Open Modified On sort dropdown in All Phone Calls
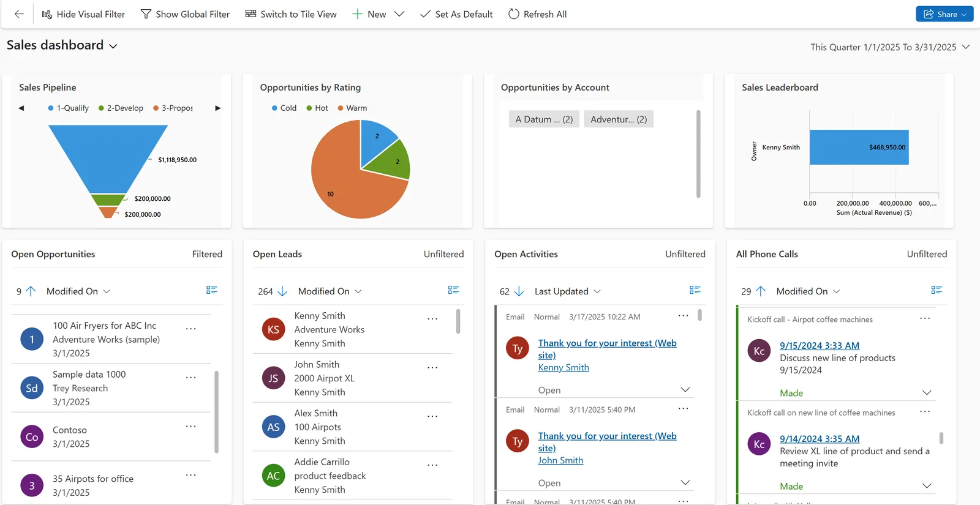This screenshot has height=505, width=980. [x=809, y=291]
